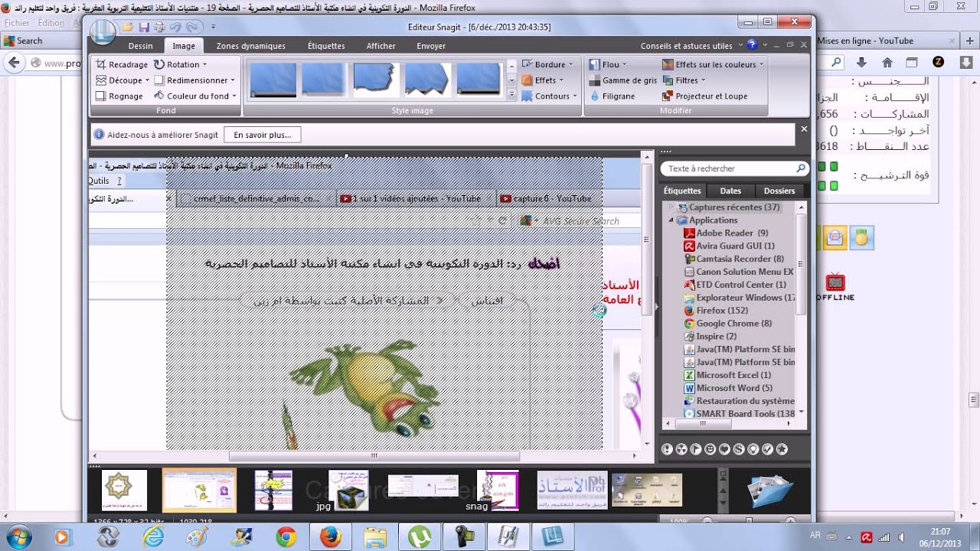The height and width of the screenshot is (551, 980).
Task: Switch to the Étiquettes ribbon tab
Action: pos(326,46)
